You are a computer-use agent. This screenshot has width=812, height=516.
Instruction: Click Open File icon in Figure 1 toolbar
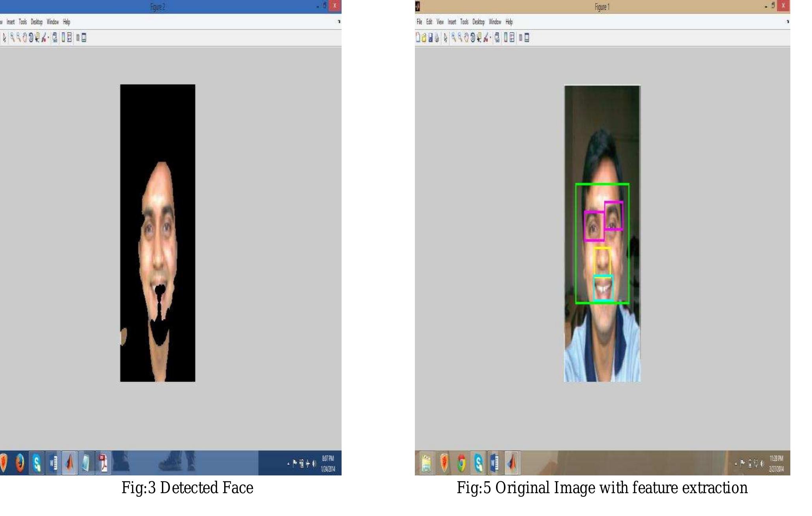(x=424, y=37)
